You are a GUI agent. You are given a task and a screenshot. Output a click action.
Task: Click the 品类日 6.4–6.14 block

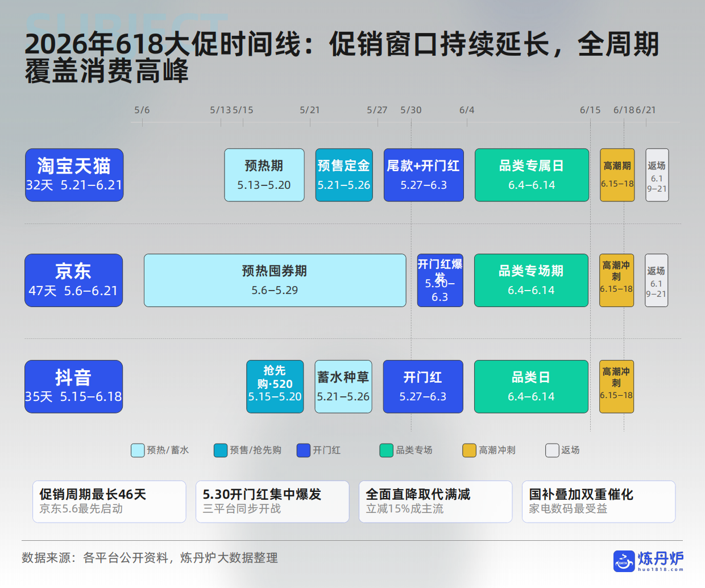[531, 387]
